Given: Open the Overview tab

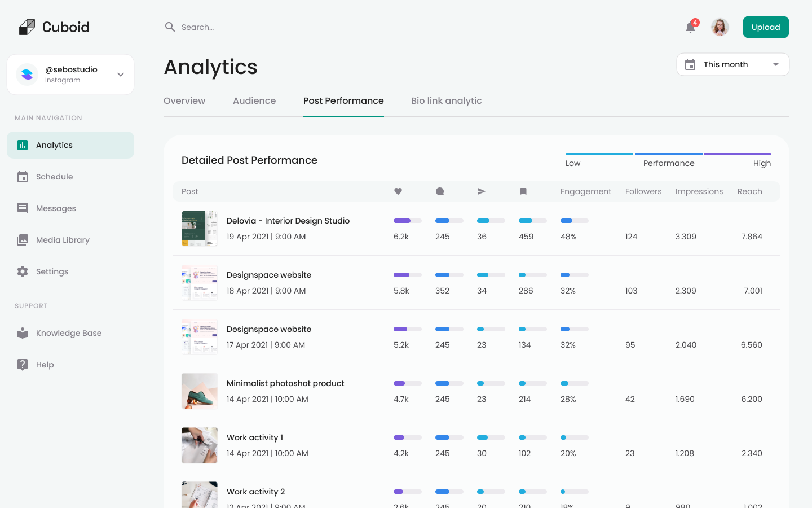Looking at the screenshot, I should tap(184, 100).
